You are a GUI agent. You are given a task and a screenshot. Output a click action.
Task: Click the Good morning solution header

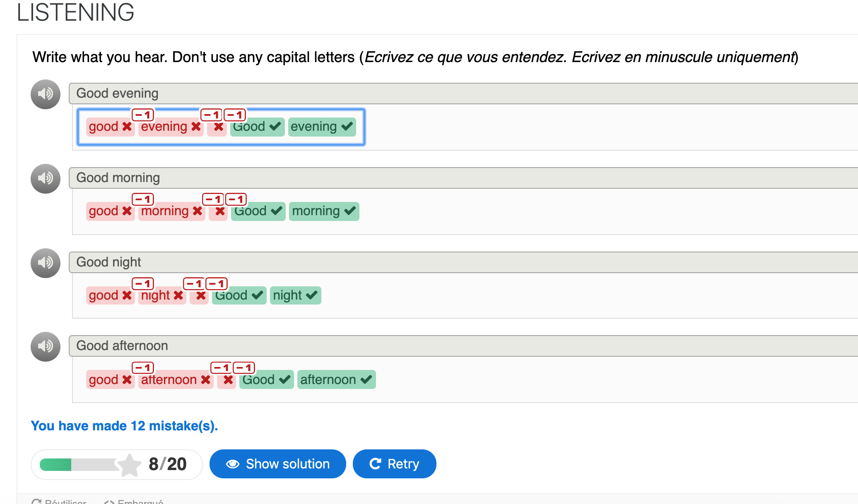pyautogui.click(x=463, y=178)
